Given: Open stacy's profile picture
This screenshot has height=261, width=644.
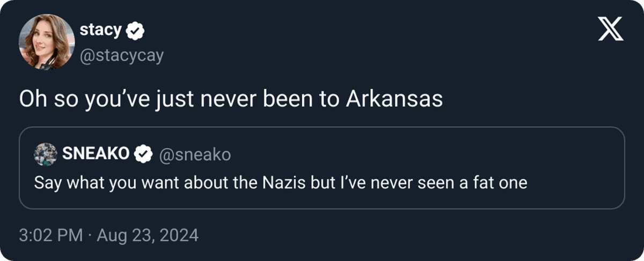Looking at the screenshot, I should click(46, 42).
